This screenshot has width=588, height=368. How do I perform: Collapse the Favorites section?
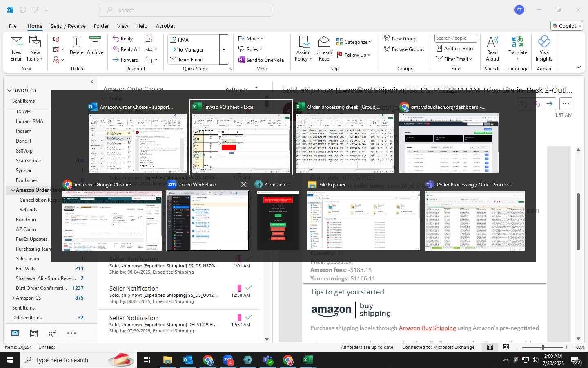(x=9, y=90)
